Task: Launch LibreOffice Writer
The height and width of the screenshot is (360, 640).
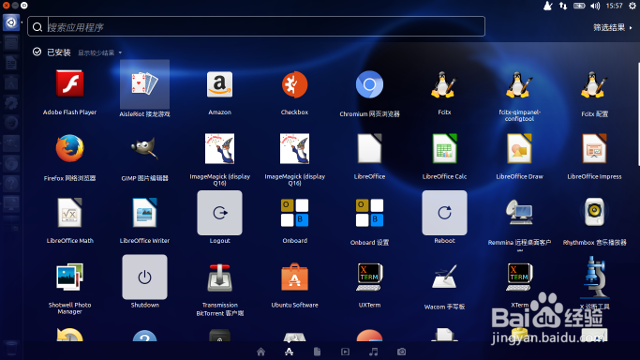Action: click(144, 212)
